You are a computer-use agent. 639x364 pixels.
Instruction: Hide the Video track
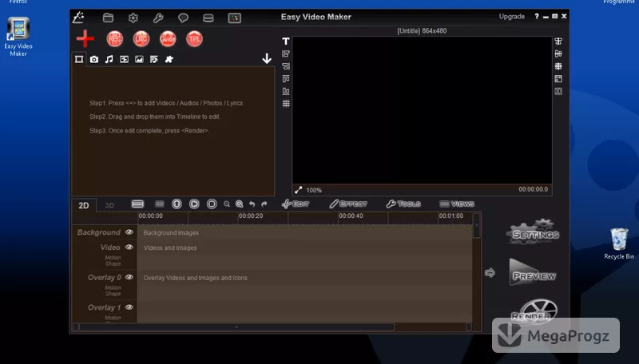pyautogui.click(x=129, y=247)
